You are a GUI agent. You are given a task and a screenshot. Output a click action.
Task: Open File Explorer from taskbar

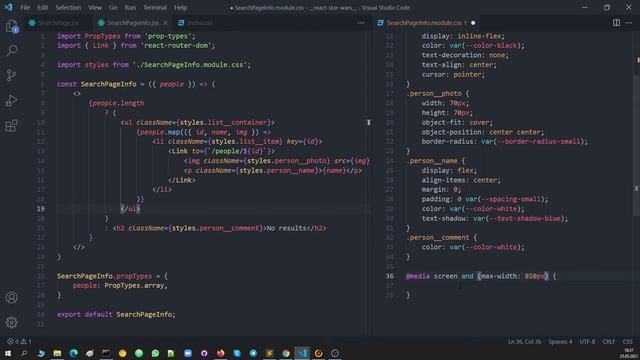coord(57,353)
